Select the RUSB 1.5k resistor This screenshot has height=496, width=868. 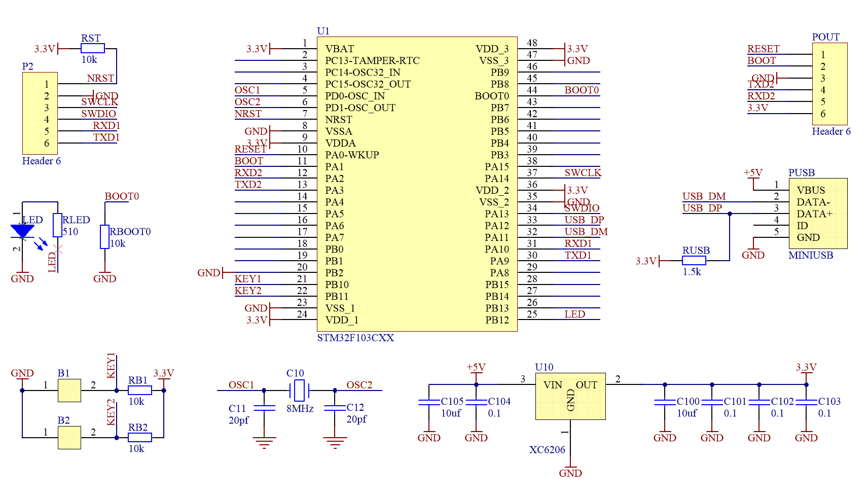point(694,261)
